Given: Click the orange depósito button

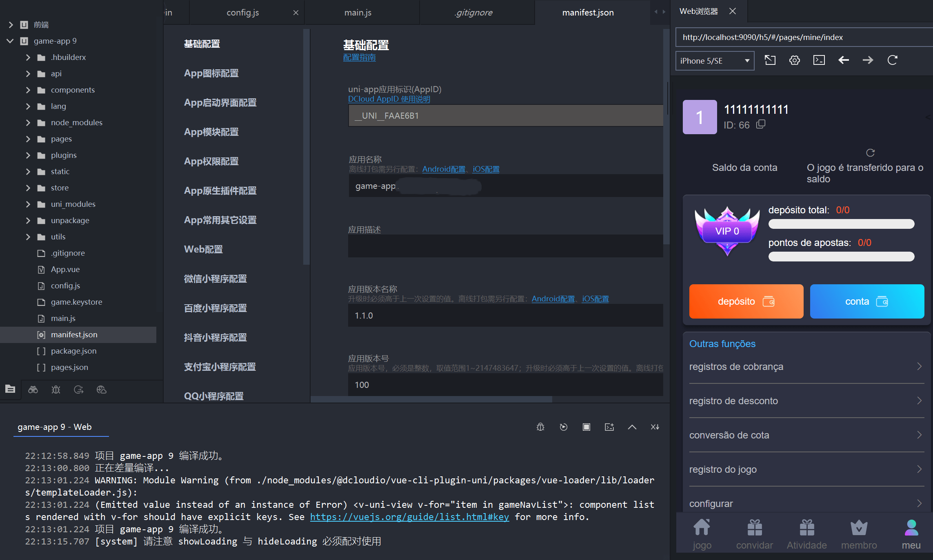Looking at the screenshot, I should click(x=746, y=301).
